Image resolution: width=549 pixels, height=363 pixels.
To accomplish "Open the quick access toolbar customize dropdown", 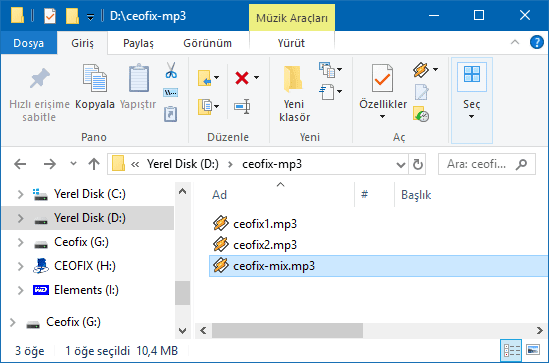I will click(x=90, y=17).
